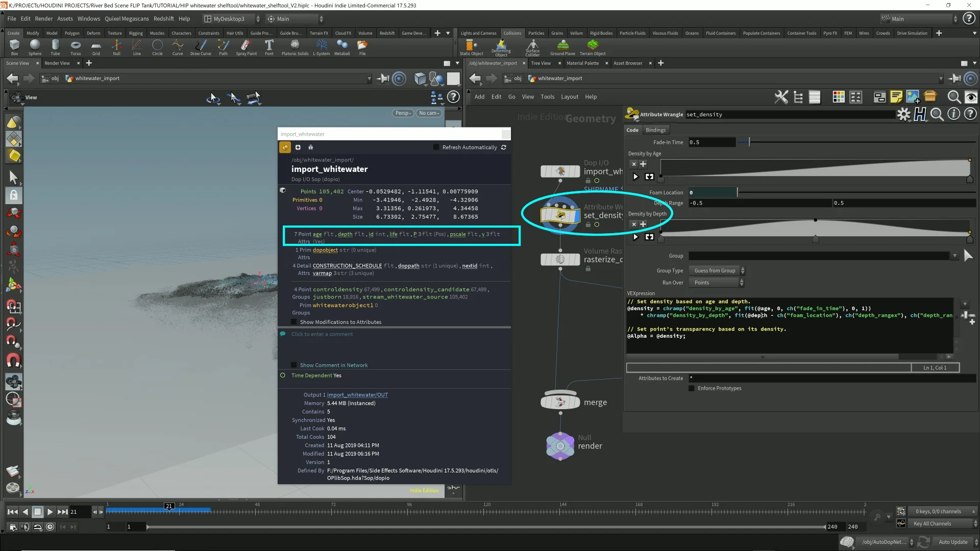Switch to the Render View tab

(x=57, y=63)
